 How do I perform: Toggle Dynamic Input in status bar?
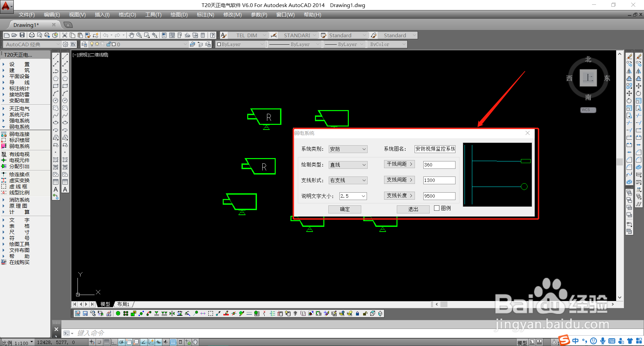click(x=158, y=342)
